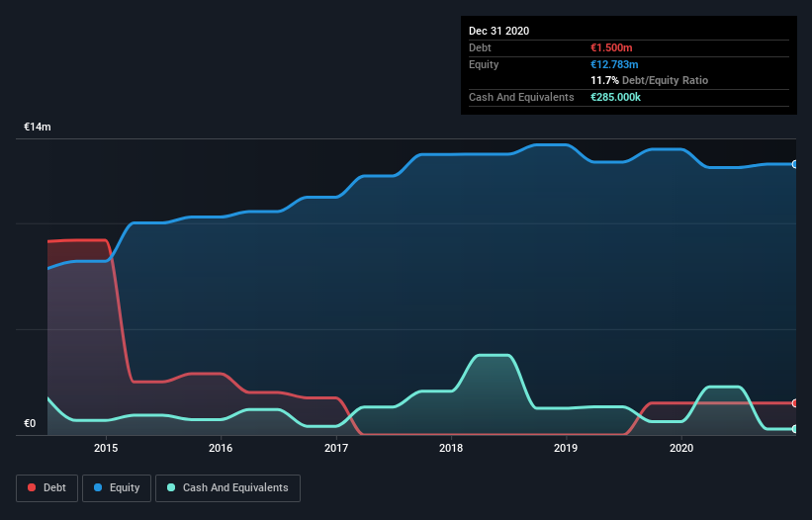The height and width of the screenshot is (520, 812).
Task: Click the 2019 axis label
Action: (566, 448)
